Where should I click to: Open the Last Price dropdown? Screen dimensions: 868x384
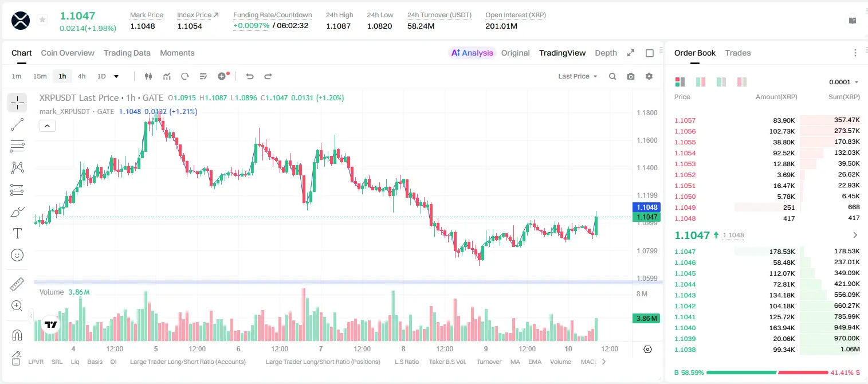pos(578,76)
